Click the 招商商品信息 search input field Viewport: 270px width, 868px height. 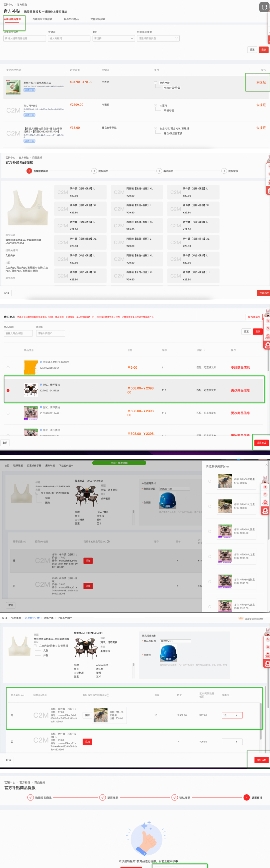pos(25,39)
